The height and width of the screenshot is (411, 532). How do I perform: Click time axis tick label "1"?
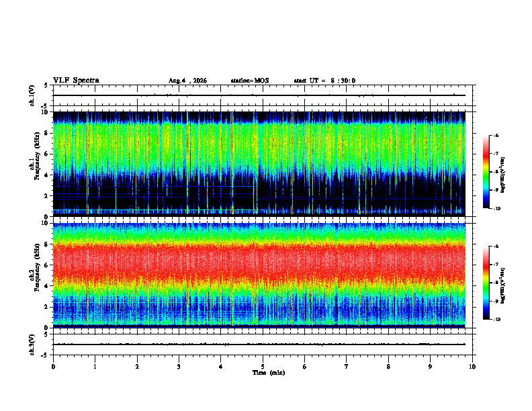[95, 367]
